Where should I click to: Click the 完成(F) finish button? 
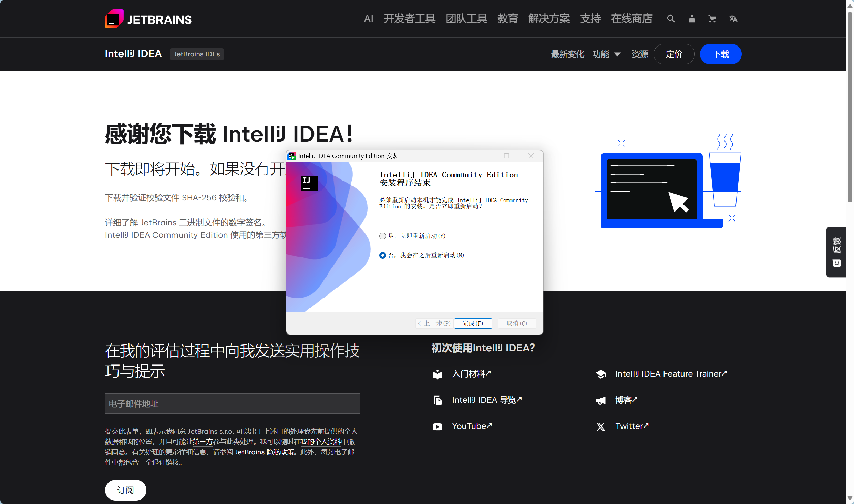coord(473,323)
